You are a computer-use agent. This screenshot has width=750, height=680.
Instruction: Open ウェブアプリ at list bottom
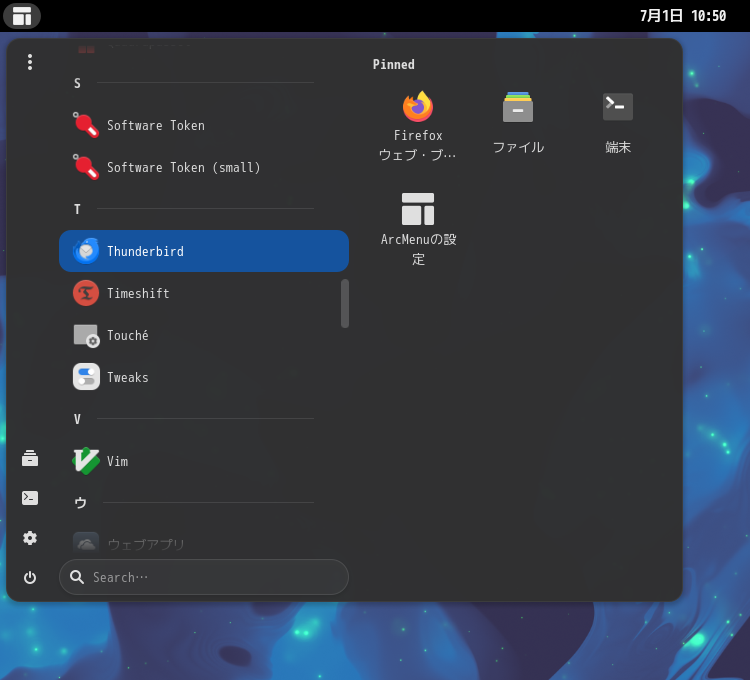pos(204,544)
